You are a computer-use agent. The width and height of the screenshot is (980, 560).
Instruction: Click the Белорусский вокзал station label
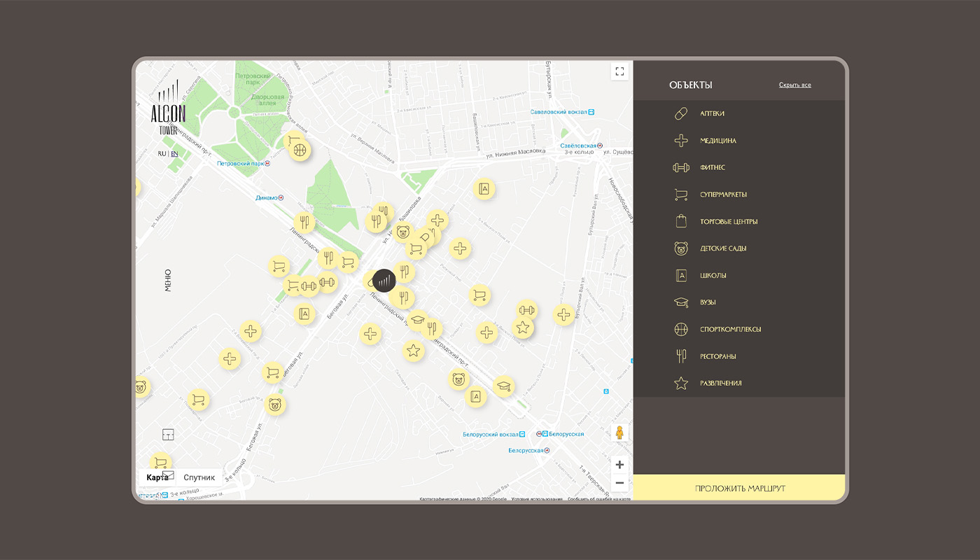[495, 434]
